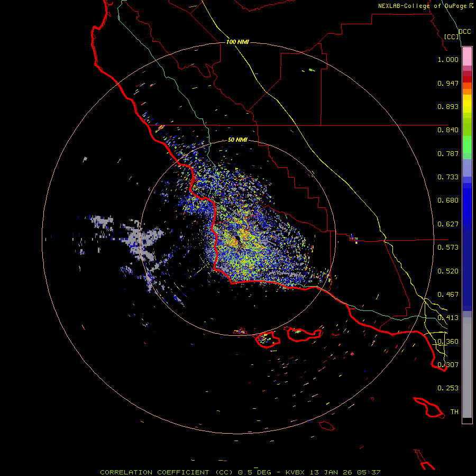Click the 0.840 value on the color scale
The width and height of the screenshot is (476, 476).
(x=448, y=130)
